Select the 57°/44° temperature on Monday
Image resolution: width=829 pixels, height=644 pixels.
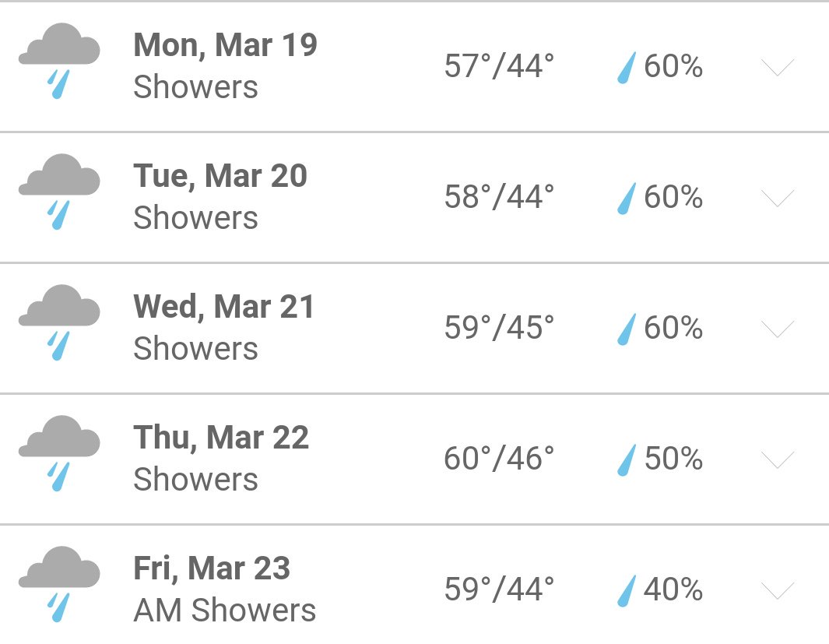point(499,66)
